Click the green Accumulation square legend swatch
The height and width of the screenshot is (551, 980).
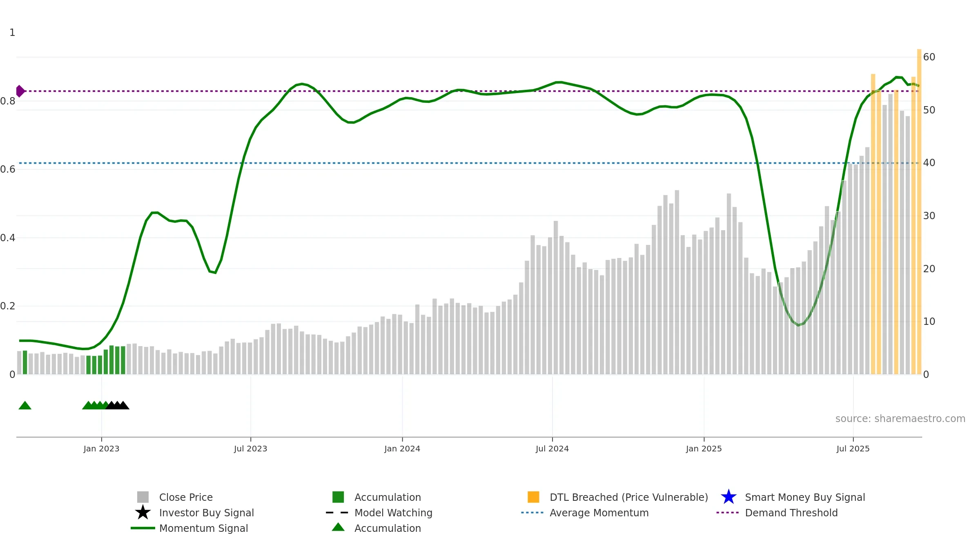tap(338, 497)
